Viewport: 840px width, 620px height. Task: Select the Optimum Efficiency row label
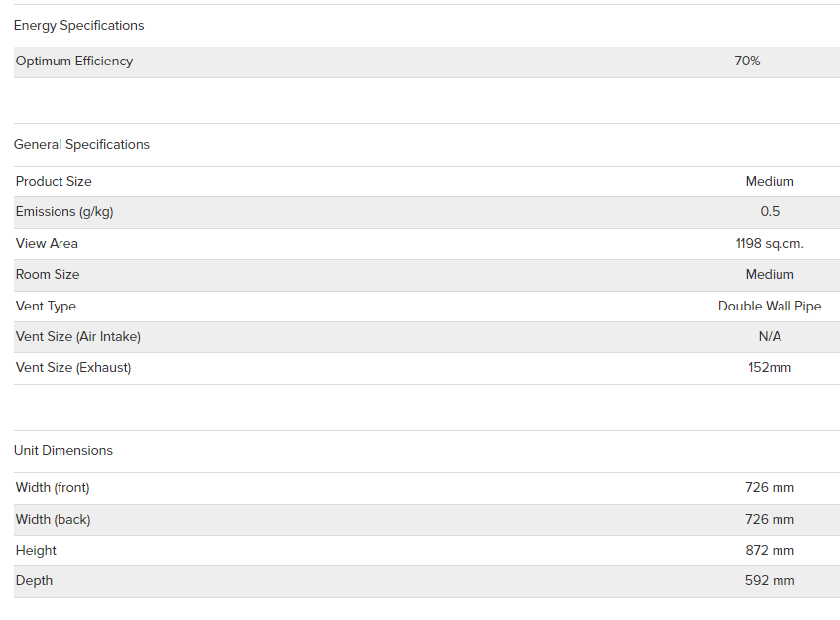point(74,62)
